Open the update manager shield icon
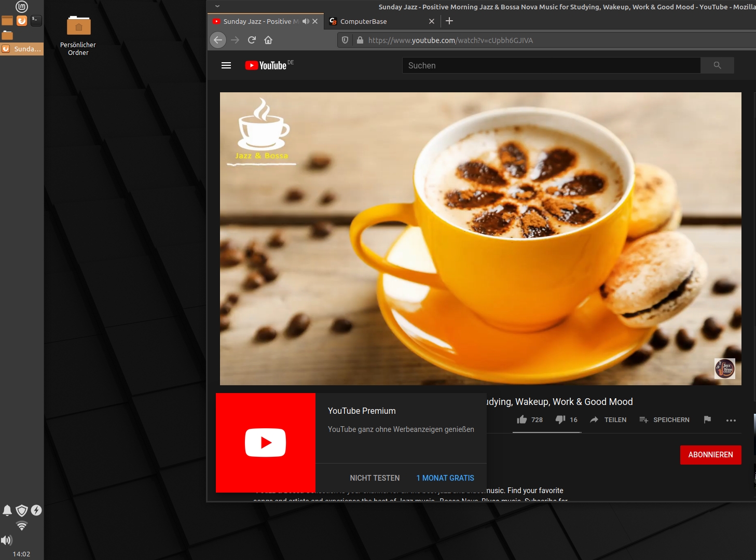 (22, 510)
